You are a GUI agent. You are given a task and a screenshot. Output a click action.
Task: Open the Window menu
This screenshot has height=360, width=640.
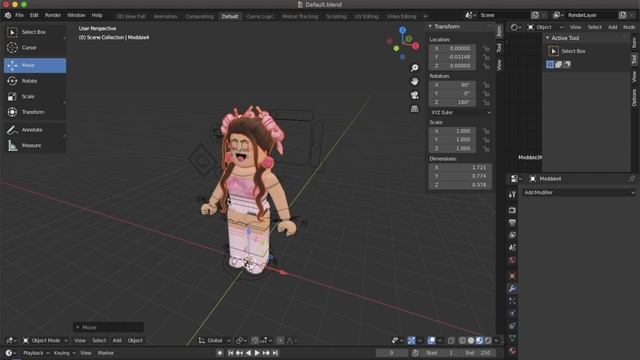76,15
